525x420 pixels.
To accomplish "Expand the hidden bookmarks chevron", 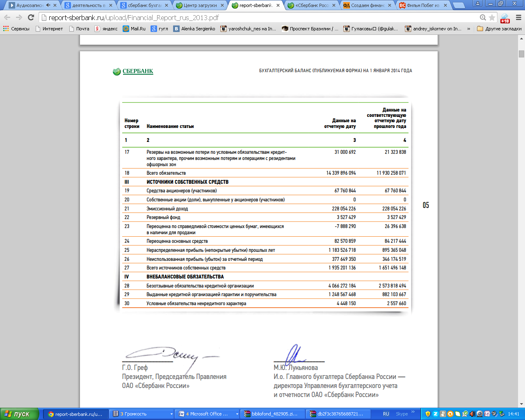I will click(x=468, y=29).
